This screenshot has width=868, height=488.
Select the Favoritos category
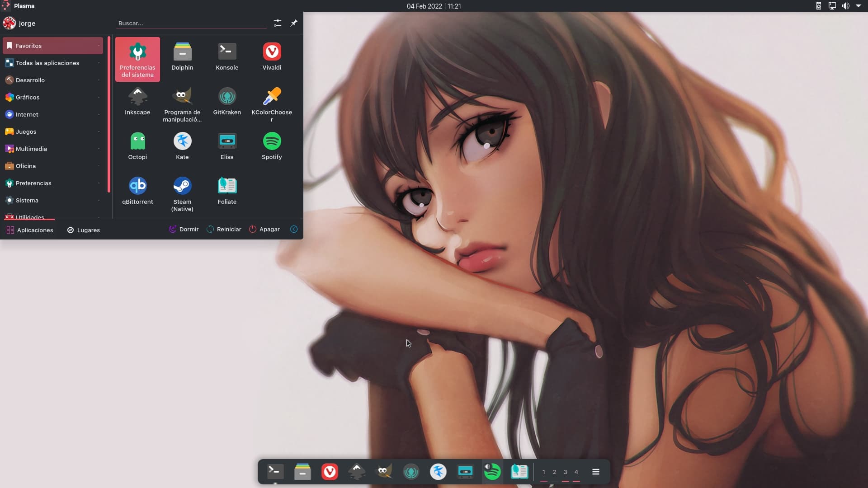[53, 46]
